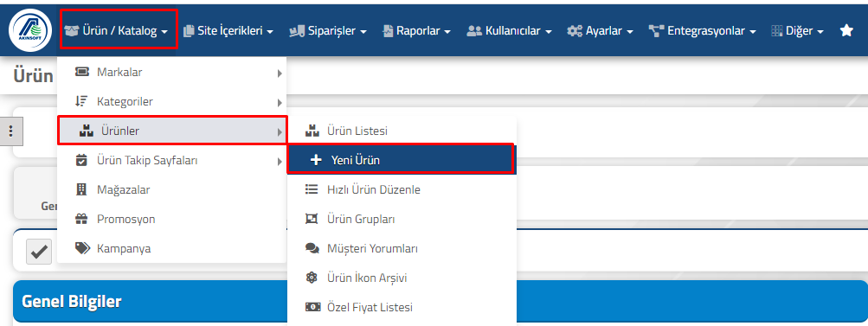Toggle the checkmark box above Genel Bilgiler
The height and width of the screenshot is (326, 868).
(39, 252)
